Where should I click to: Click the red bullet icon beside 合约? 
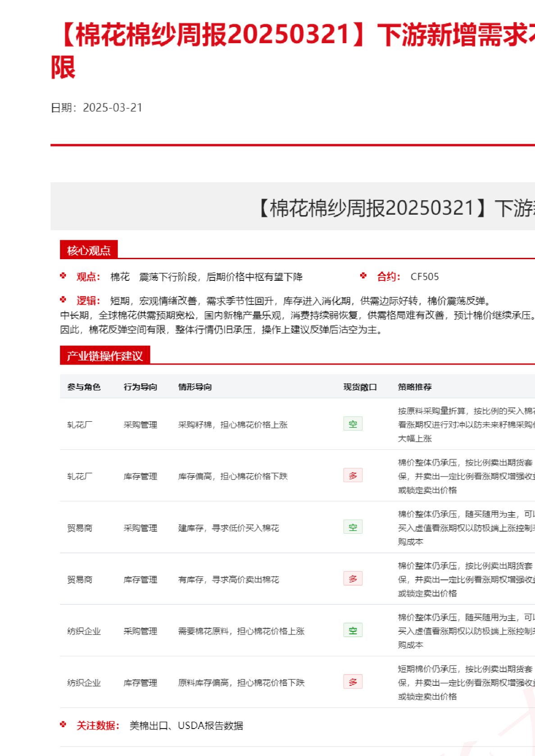click(x=363, y=276)
